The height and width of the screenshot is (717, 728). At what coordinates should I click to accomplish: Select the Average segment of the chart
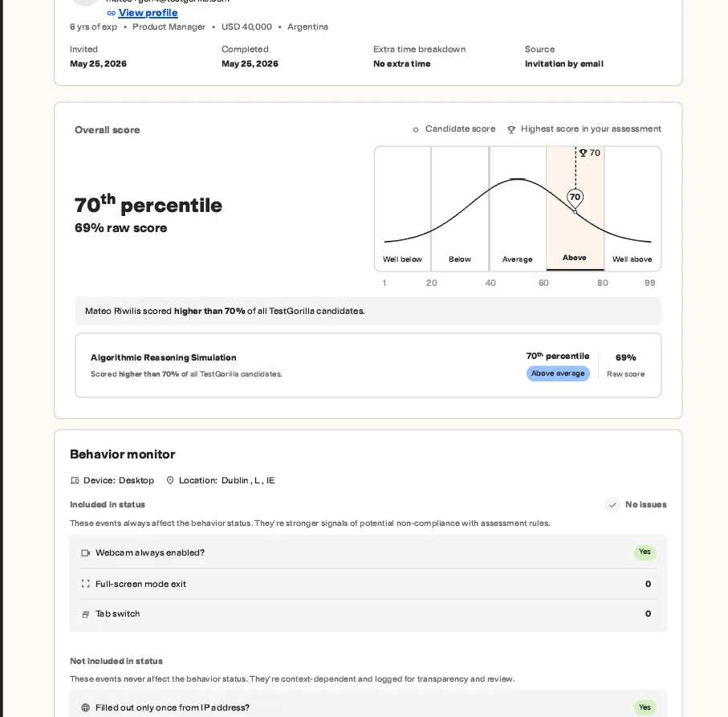(517, 209)
